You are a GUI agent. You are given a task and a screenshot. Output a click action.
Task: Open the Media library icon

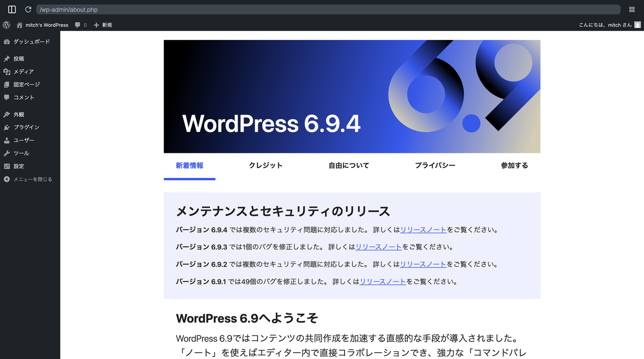coord(6,71)
